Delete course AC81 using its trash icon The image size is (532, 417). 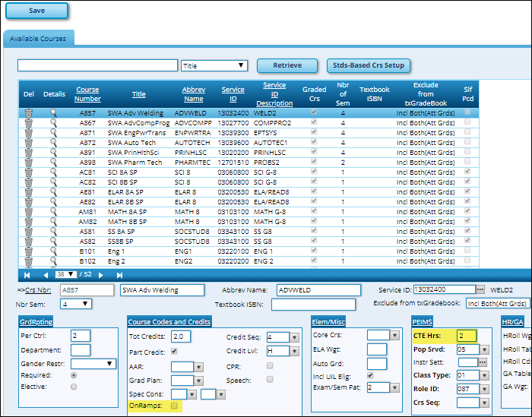click(x=29, y=172)
